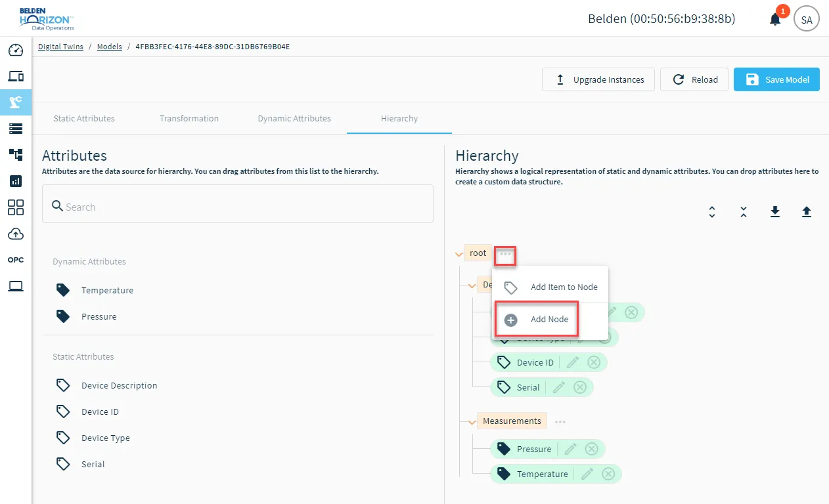Open the root node three-dots menu

(505, 253)
